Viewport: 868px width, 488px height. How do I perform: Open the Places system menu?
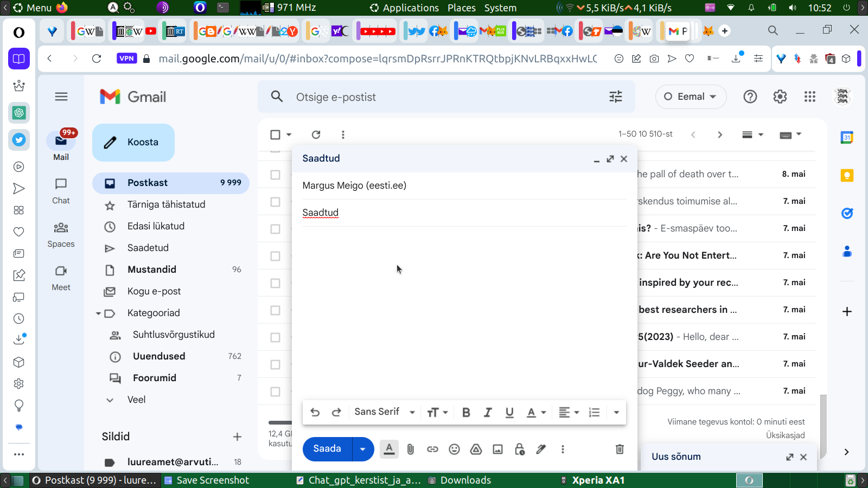[x=462, y=8]
